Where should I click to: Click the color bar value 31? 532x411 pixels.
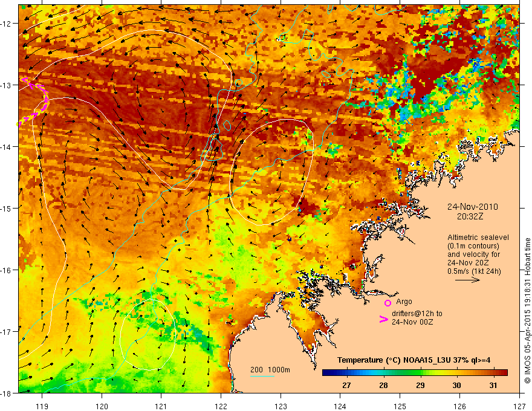click(x=493, y=385)
